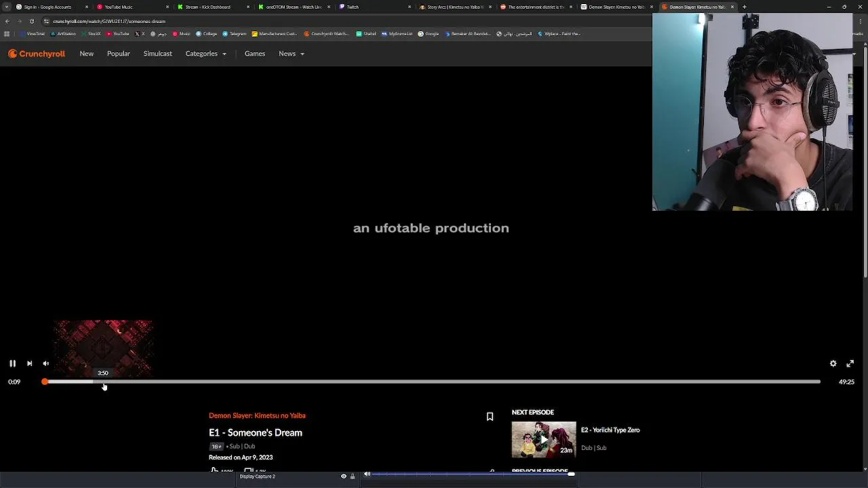Open the Simulcast menu item
The height and width of the screenshot is (488, 868).
157,54
